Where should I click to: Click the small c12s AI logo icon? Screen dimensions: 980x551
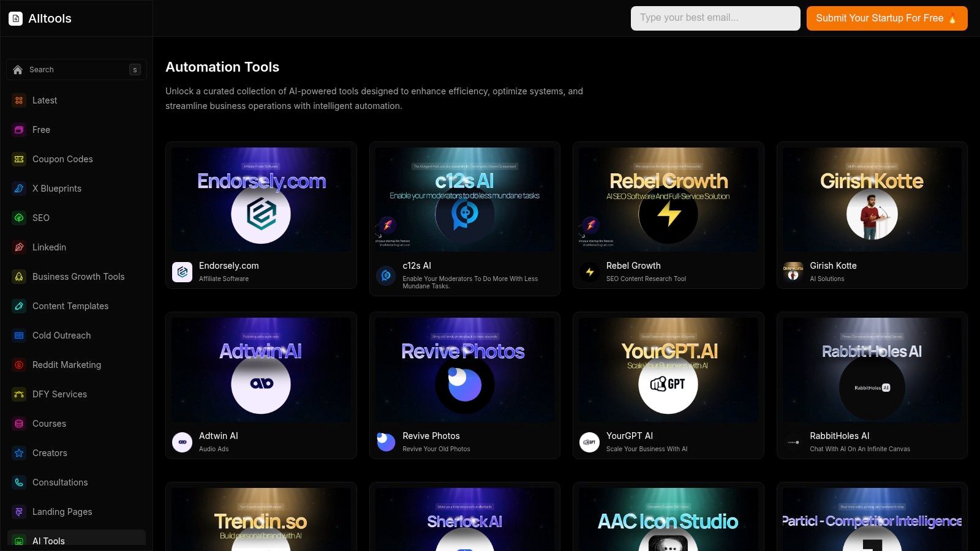click(386, 275)
